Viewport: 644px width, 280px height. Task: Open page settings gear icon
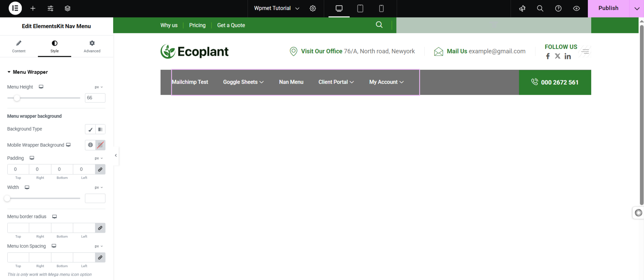pos(313,8)
